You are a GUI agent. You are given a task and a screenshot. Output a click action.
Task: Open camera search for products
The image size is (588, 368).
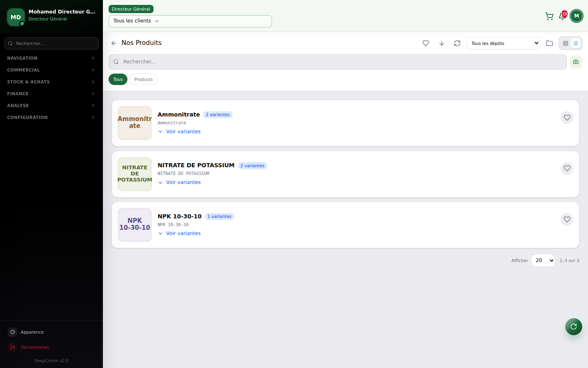pyautogui.click(x=576, y=62)
